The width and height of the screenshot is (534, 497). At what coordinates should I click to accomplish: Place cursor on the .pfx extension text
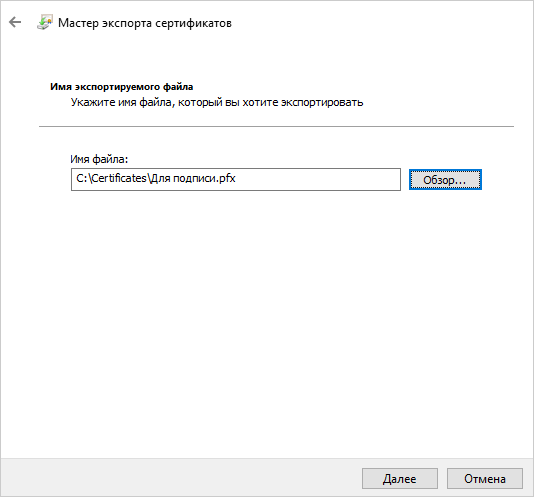coord(226,178)
